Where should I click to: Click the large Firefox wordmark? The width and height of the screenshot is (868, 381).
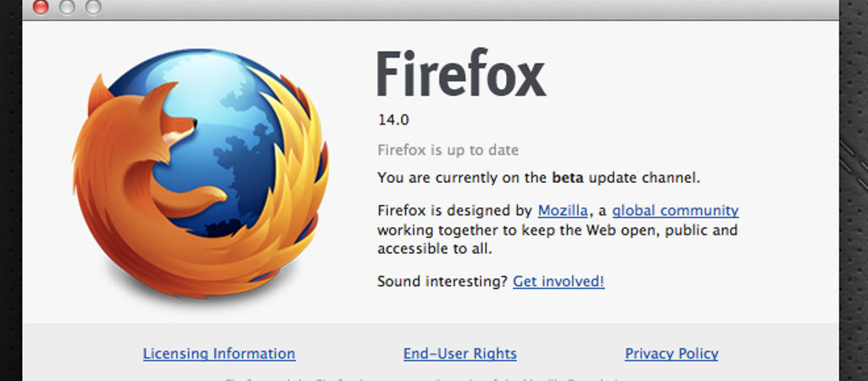tap(462, 73)
